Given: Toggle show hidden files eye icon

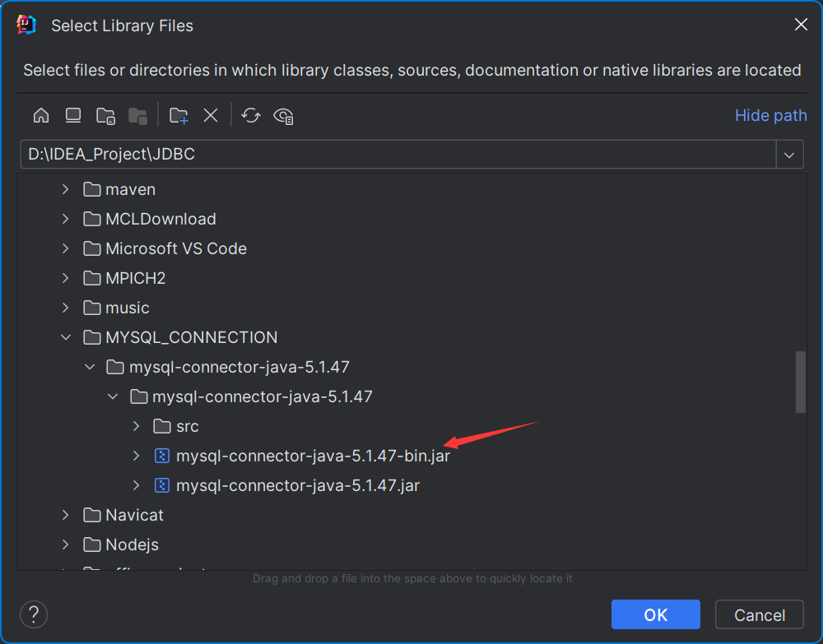Looking at the screenshot, I should 283,116.
